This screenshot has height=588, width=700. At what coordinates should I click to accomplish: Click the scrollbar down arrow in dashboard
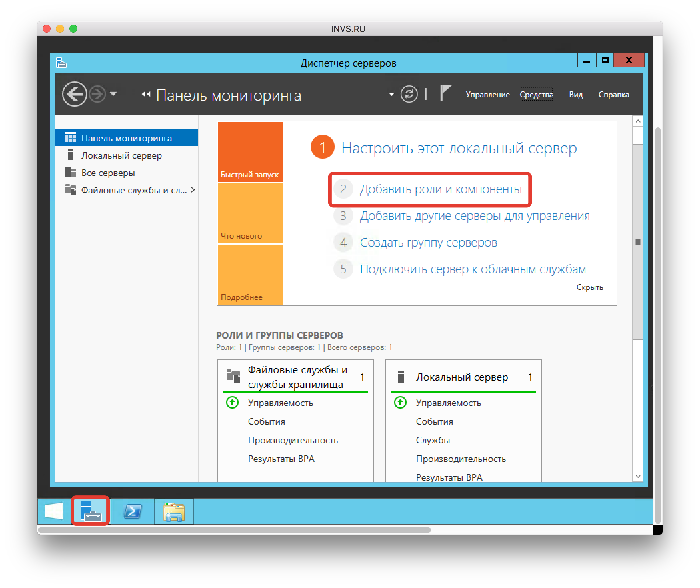[638, 476]
